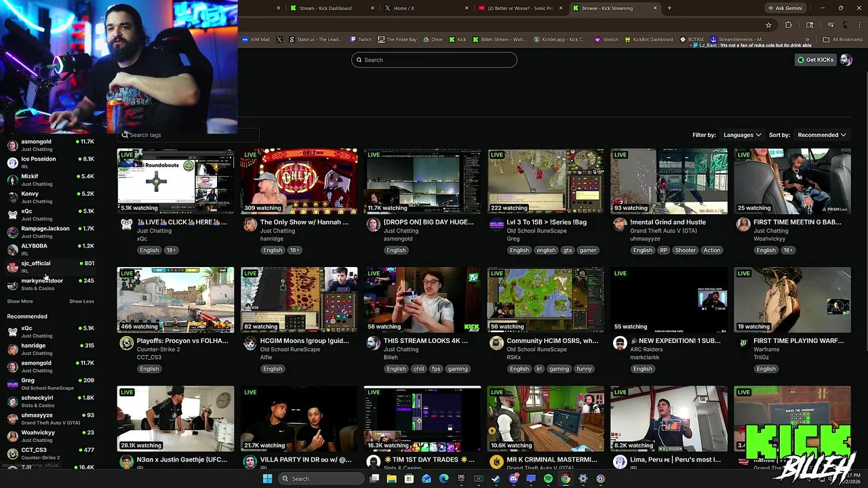Open FIRST TIME PLAYING WARFRAME thumbnail
This screenshot has height=488, width=868.
pyautogui.click(x=792, y=300)
